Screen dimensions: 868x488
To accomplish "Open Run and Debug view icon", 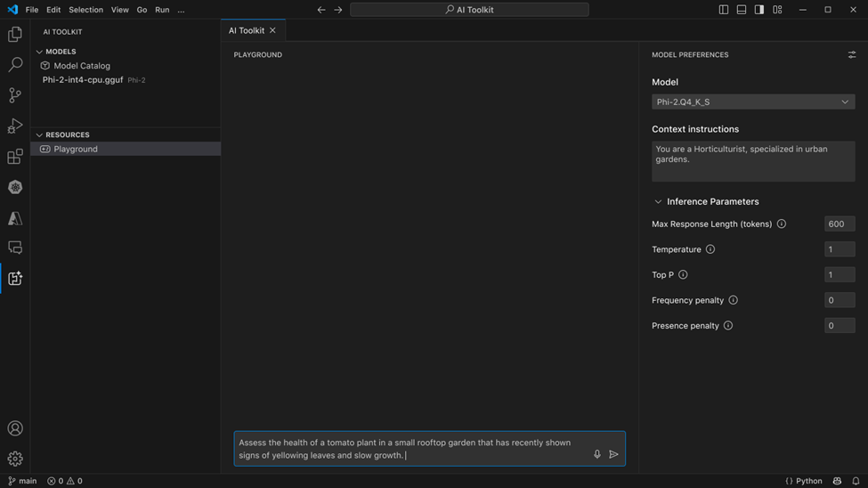I will tap(15, 126).
